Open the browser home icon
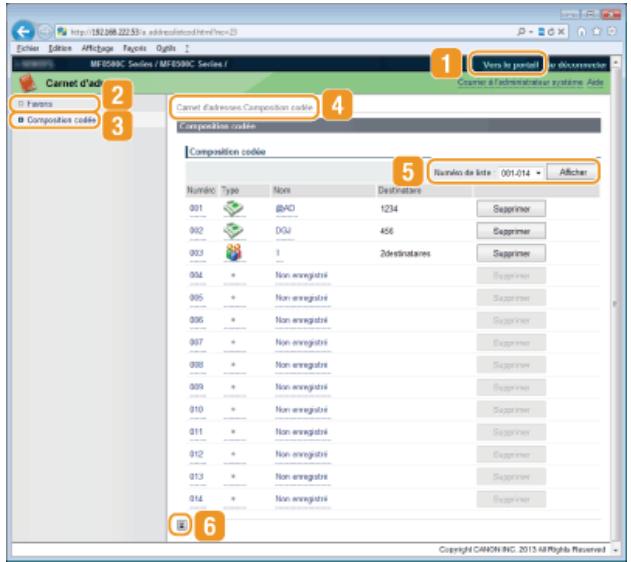The width and height of the screenshot is (631, 562). pos(582,31)
